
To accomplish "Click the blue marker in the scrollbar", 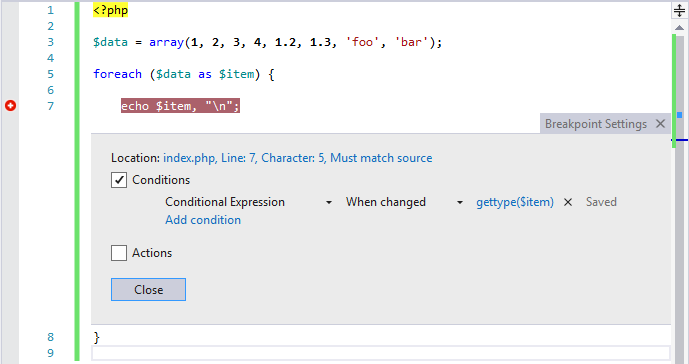I will (679, 115).
